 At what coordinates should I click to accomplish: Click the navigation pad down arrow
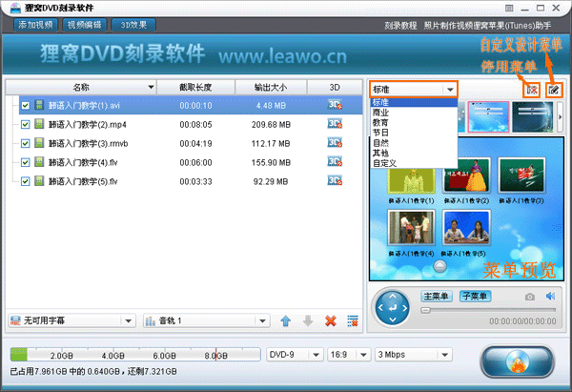click(x=393, y=320)
